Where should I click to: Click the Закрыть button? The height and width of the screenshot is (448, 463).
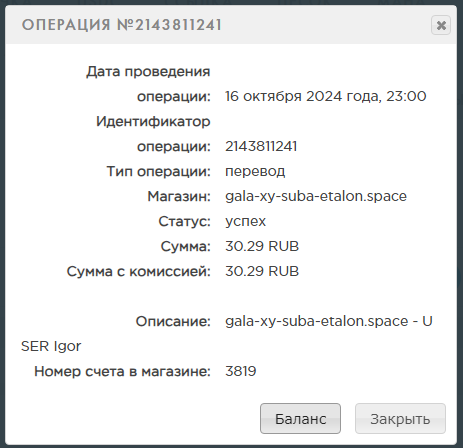coord(400,419)
